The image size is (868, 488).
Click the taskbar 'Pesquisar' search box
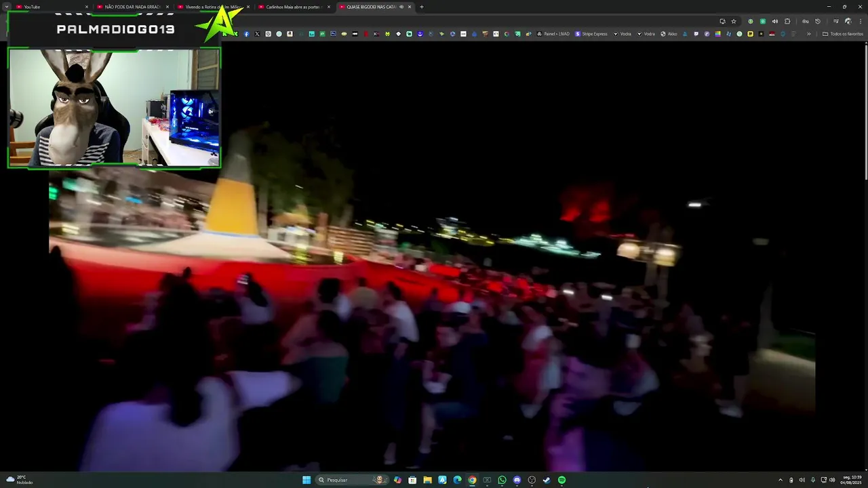click(x=353, y=480)
